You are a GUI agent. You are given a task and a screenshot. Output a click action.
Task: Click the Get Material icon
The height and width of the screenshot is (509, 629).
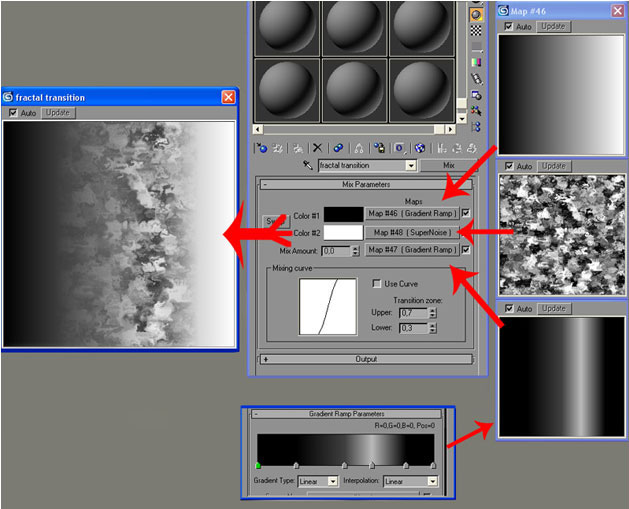[x=261, y=147]
